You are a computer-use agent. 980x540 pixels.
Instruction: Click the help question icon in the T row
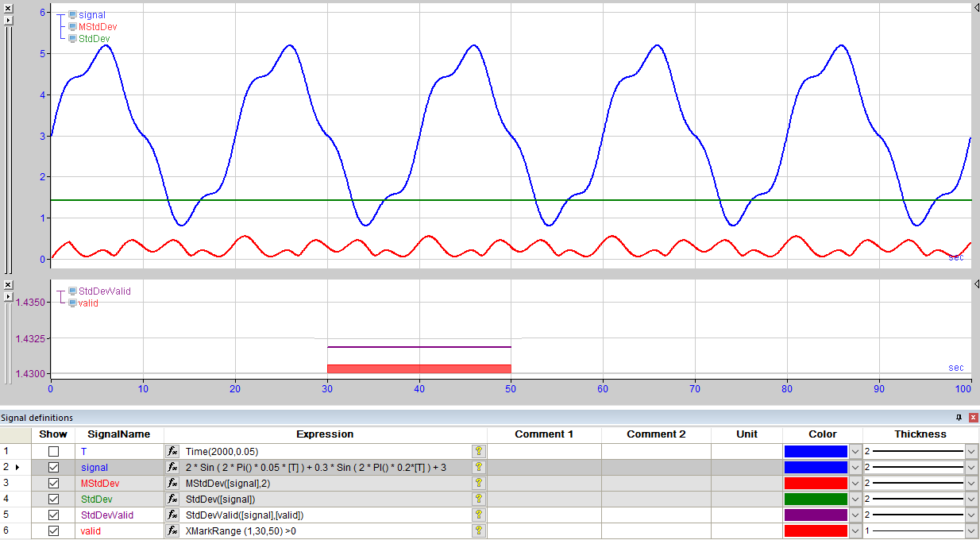click(x=478, y=451)
